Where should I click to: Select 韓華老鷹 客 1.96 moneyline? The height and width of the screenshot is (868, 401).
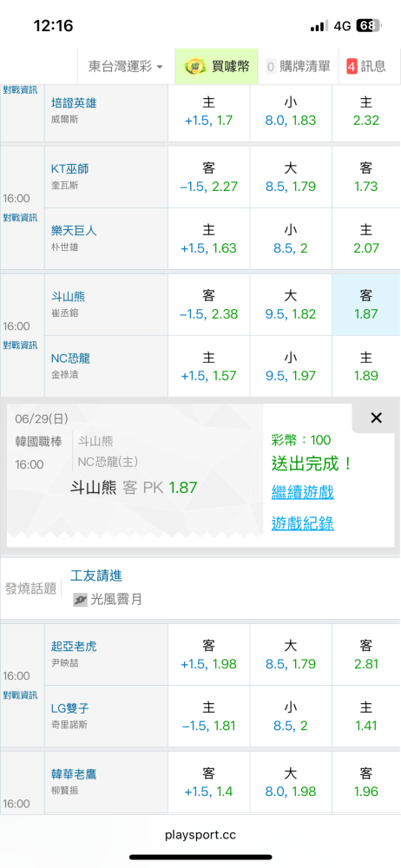pos(366,782)
